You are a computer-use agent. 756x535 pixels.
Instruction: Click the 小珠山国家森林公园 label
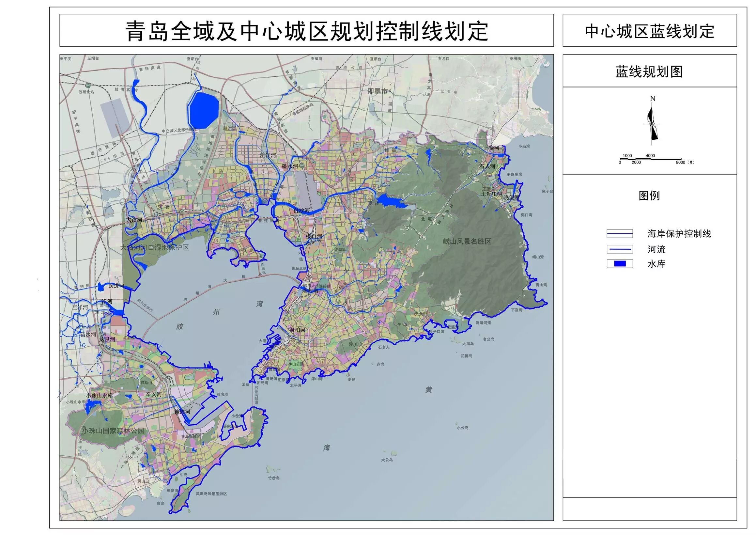pos(113,431)
